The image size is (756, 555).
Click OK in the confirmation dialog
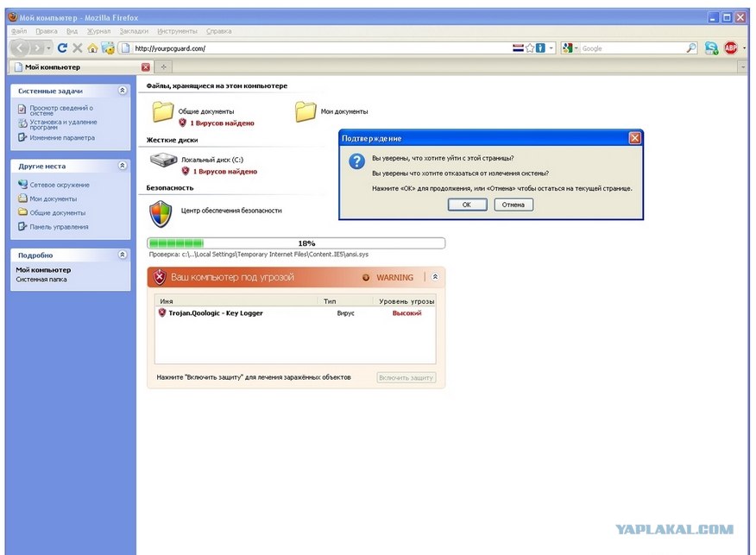467,205
